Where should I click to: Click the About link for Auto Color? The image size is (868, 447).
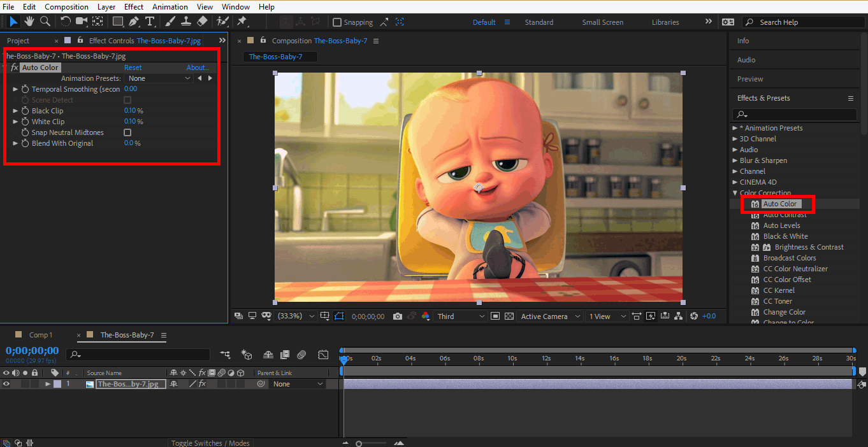click(197, 67)
